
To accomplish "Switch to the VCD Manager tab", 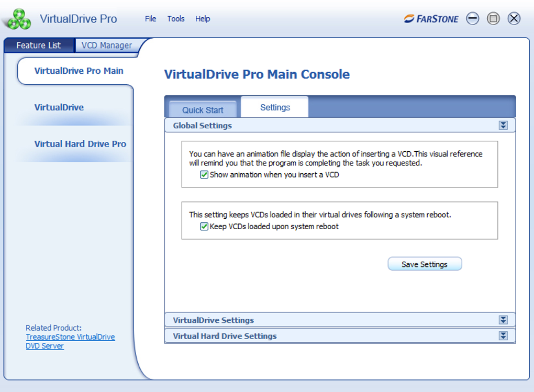I will pos(107,46).
